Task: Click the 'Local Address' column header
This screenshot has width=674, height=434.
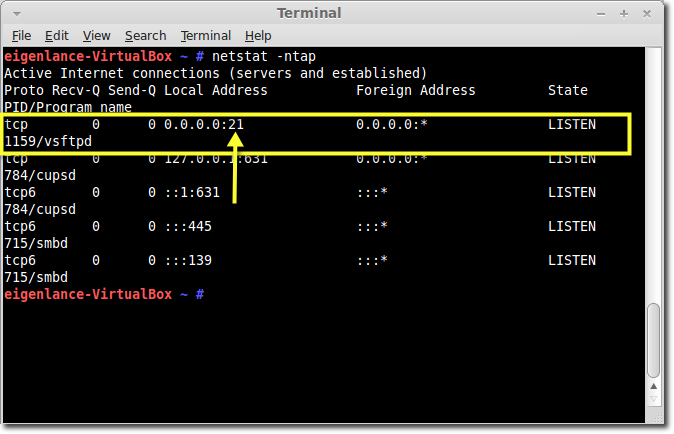Action: coord(216,90)
